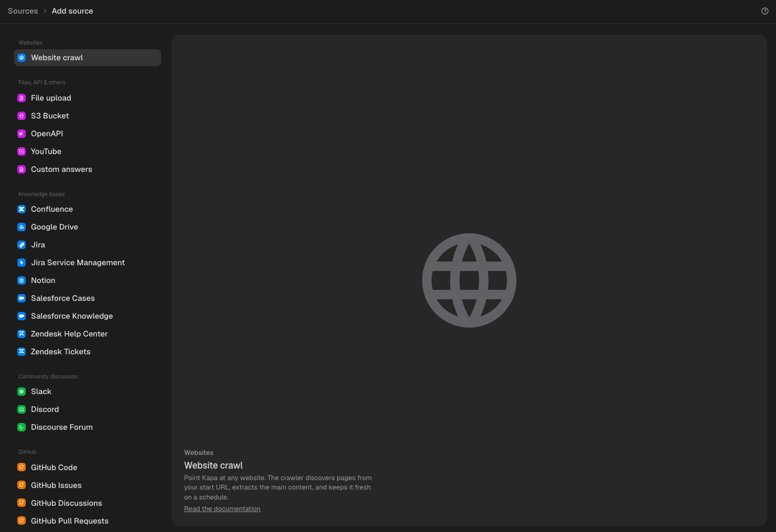The image size is (776, 532).
Task: Select GitHub Pull Requests label
Action: point(70,521)
